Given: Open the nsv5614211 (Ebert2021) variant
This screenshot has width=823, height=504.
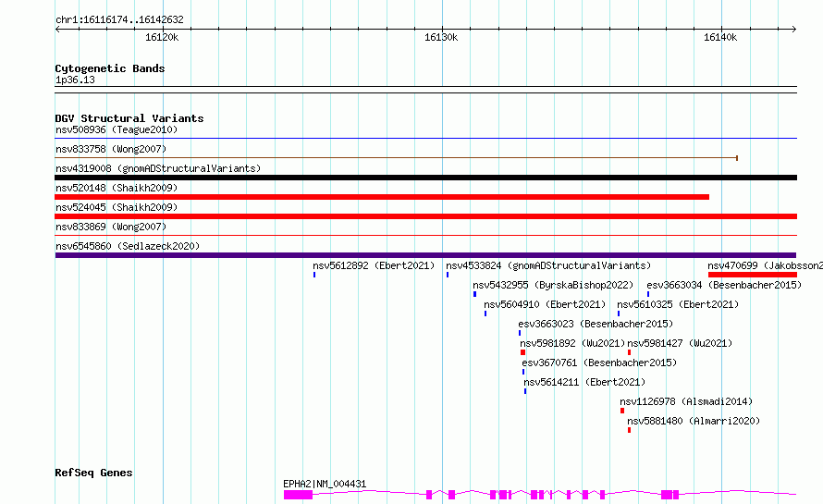Looking at the screenshot, I should coord(584,382).
